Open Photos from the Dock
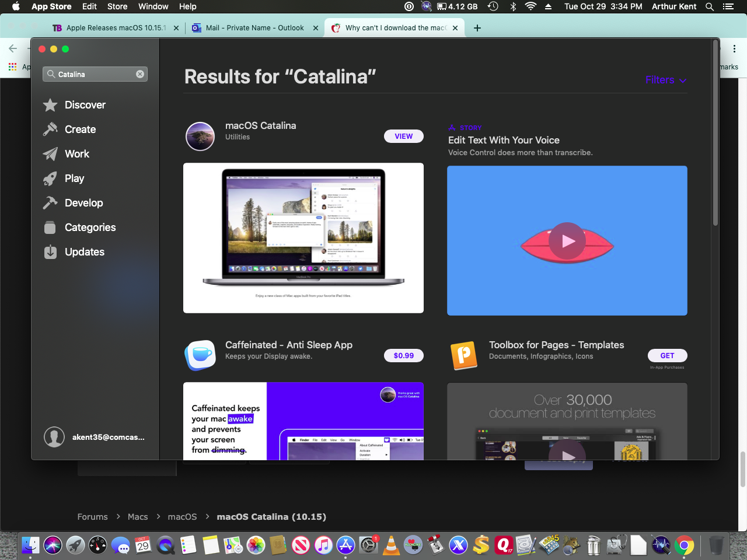 coord(256,545)
